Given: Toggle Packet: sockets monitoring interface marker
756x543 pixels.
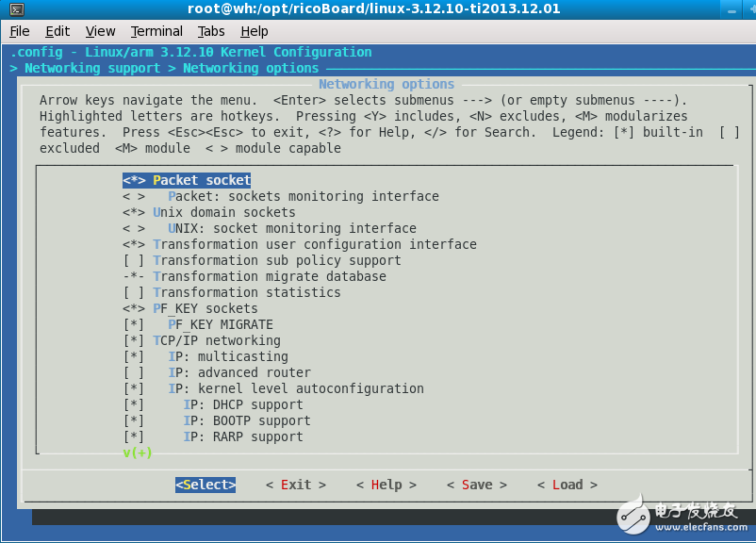Looking at the screenshot, I should click(x=134, y=196).
